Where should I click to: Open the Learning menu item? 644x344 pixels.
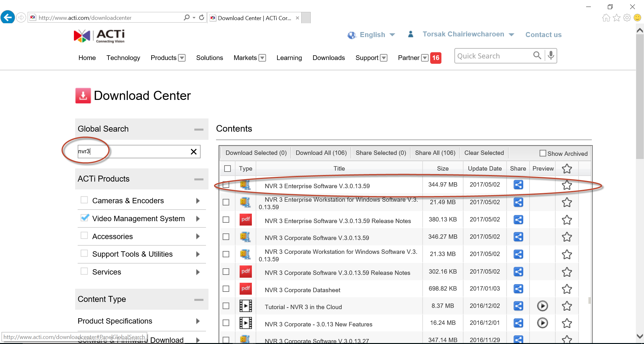click(289, 58)
